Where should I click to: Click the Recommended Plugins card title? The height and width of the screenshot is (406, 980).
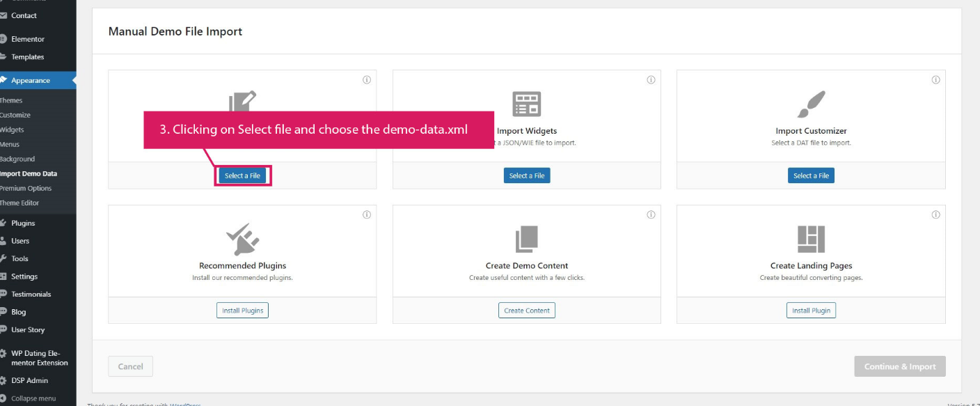pyautogui.click(x=242, y=266)
